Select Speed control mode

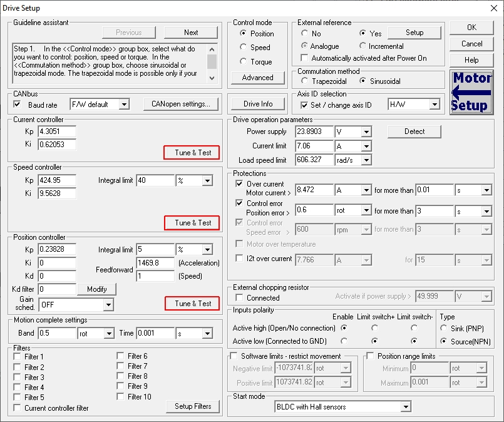click(244, 47)
